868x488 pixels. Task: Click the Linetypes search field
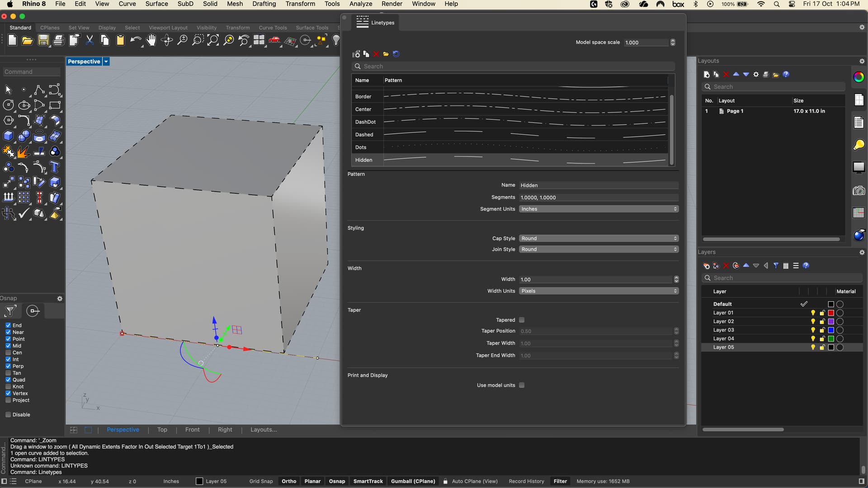515,66
